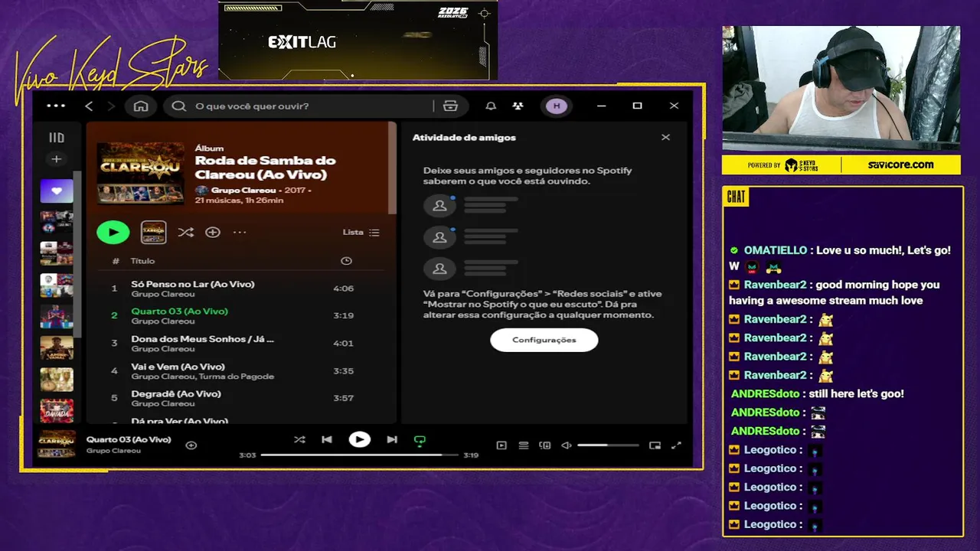980x551 pixels.
Task: Open the full screen arrows icon
Action: point(676,445)
